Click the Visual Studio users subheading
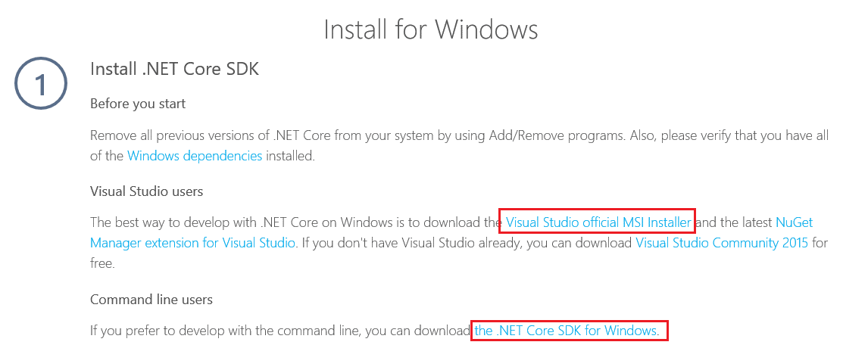 pos(147,192)
